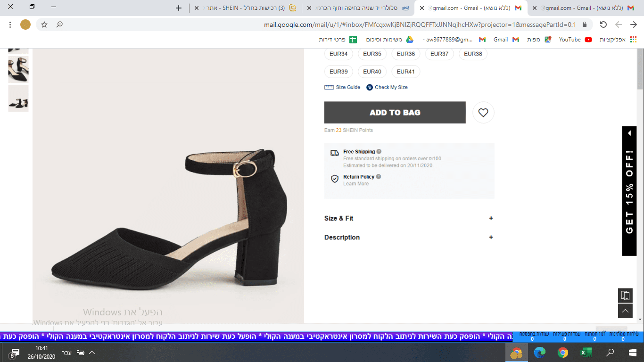Click the browser forward arrow
This screenshot has width=644, height=362.
tap(619, 25)
